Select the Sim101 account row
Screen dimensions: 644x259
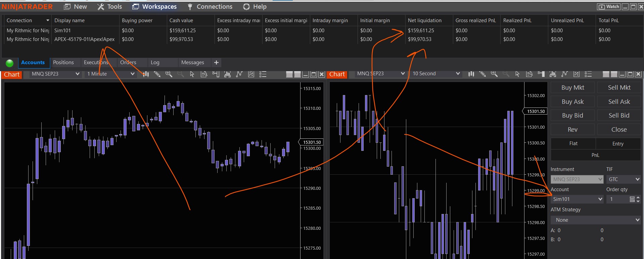point(322,31)
